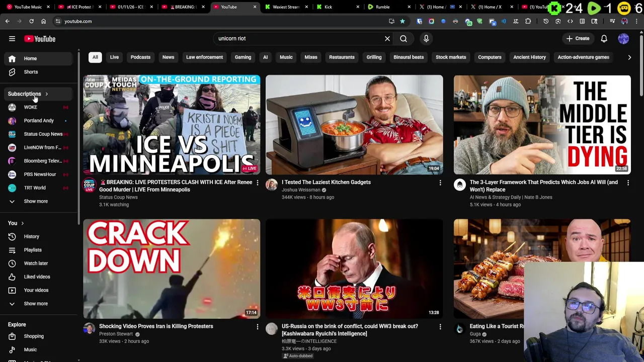Viewport: 644px width, 362px height.
Task: Open Watch later list
Action: pos(38,263)
